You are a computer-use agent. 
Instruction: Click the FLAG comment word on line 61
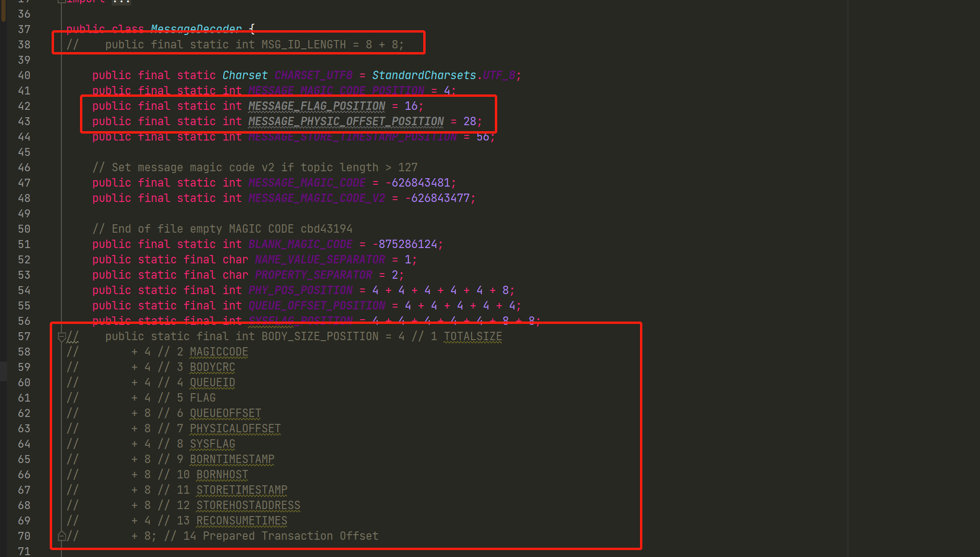click(203, 398)
